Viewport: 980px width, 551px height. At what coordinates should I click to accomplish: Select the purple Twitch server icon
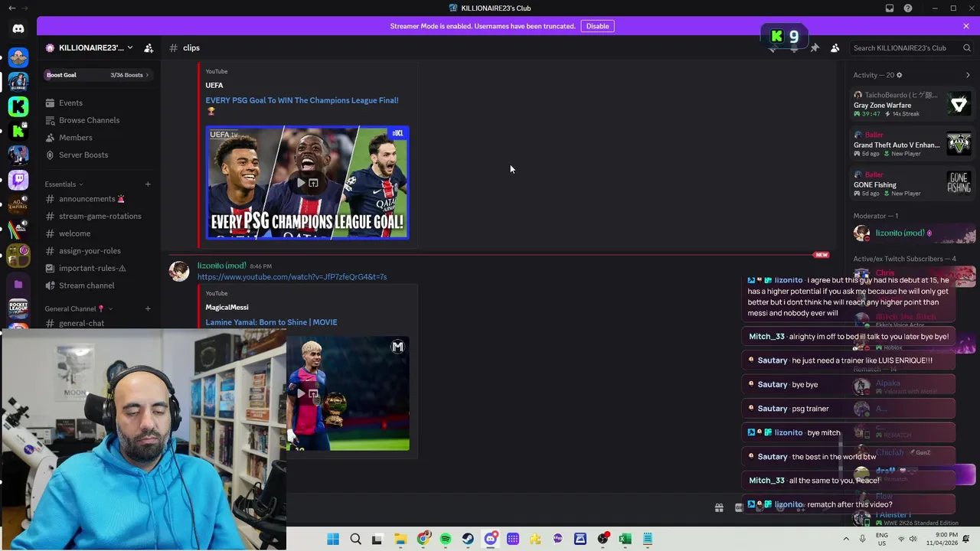pos(18,180)
